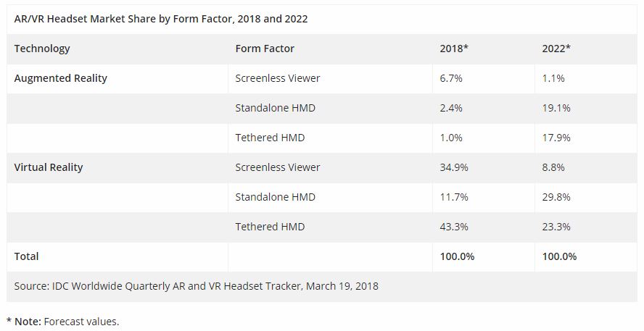Click the 43.3% value cell
Viewport: 644px width, 331px height.
(x=454, y=227)
